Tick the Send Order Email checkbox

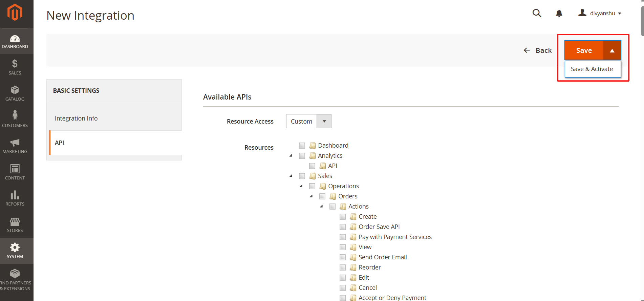(x=343, y=257)
